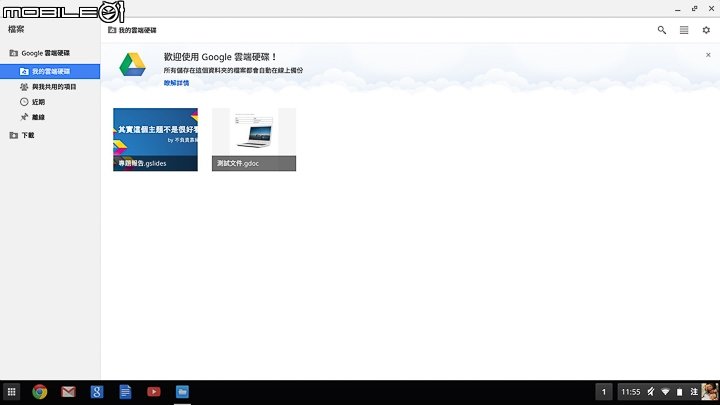Click the Google Drive logo in banner
The image size is (720, 405).
[x=132, y=65]
